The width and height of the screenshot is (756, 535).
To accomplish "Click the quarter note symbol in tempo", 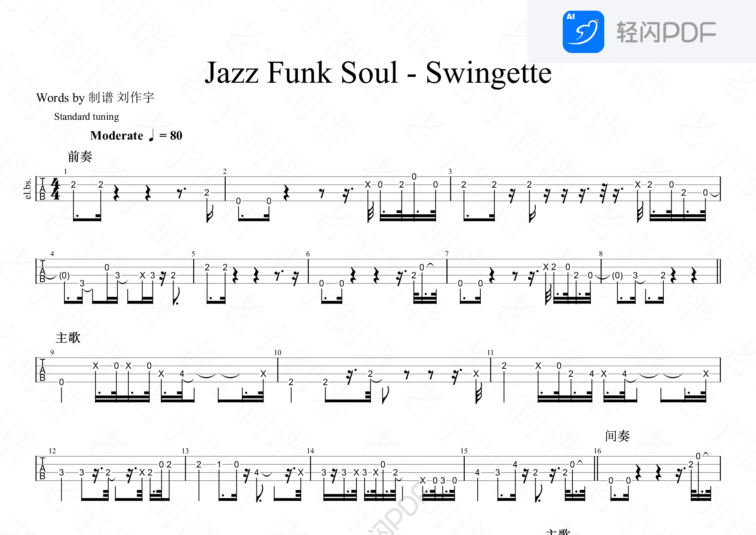I will point(151,135).
